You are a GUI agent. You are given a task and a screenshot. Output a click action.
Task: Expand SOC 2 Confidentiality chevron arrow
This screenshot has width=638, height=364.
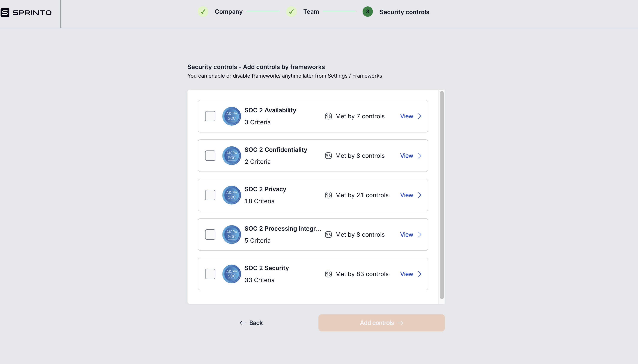coord(420,156)
